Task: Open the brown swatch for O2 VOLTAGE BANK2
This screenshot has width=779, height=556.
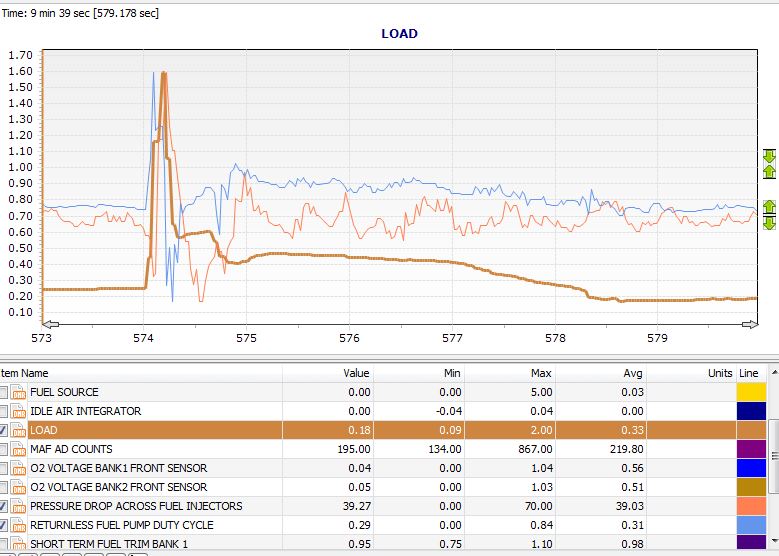Action: coord(751,487)
